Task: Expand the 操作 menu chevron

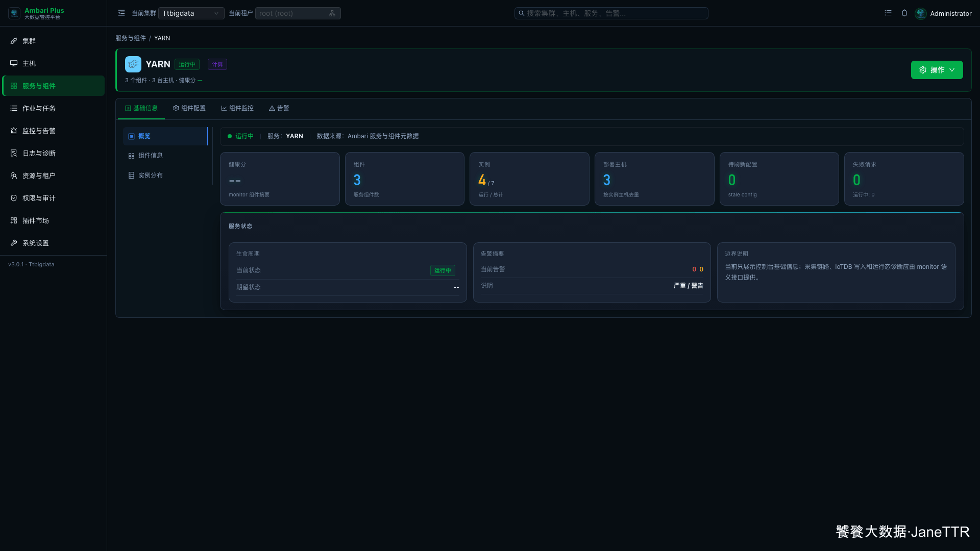Action: pos(952,70)
